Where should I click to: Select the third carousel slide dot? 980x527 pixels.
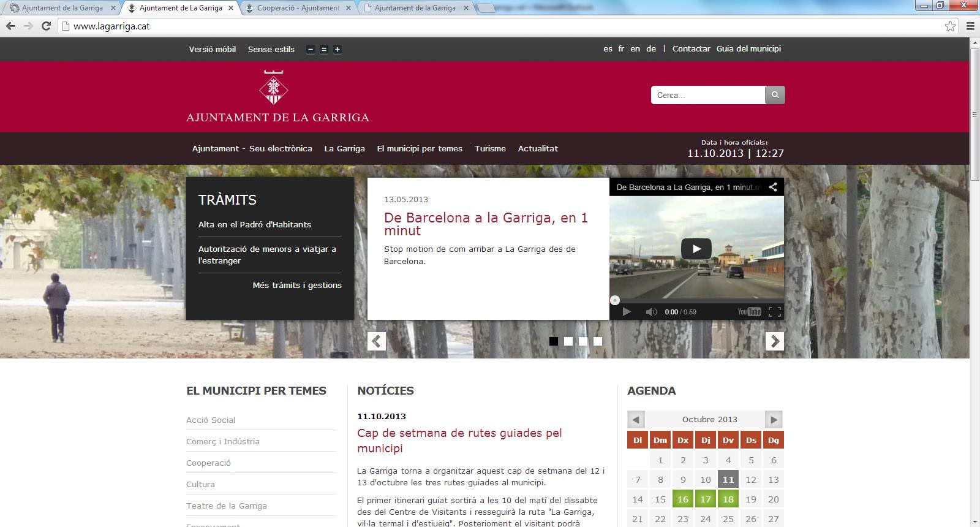(583, 341)
